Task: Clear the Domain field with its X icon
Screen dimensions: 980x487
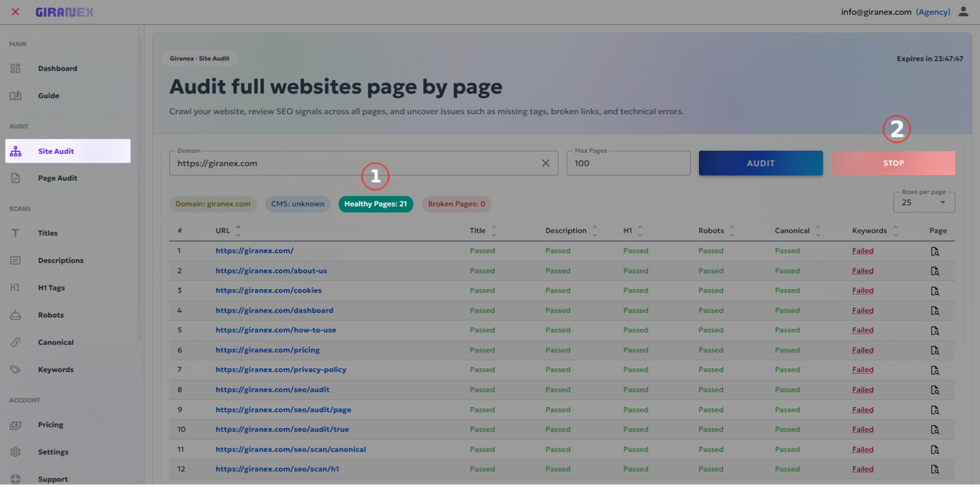Action: (x=546, y=163)
